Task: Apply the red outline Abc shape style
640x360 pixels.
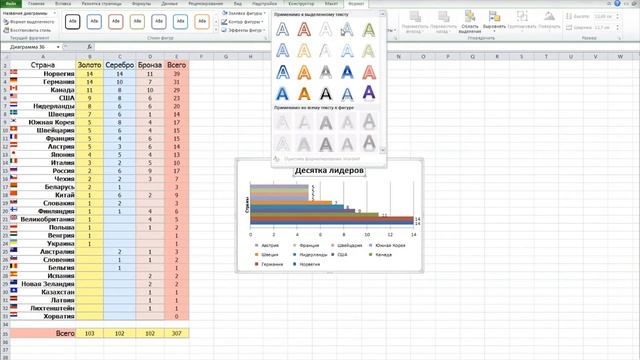Action: 116,22
